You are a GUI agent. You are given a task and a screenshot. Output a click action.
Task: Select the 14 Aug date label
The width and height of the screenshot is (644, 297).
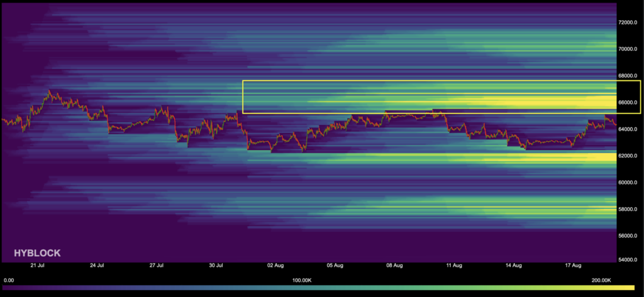(513, 266)
